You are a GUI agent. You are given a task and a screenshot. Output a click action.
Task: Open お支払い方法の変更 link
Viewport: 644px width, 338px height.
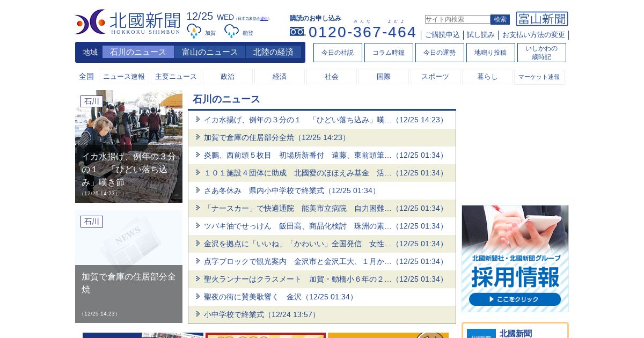533,35
